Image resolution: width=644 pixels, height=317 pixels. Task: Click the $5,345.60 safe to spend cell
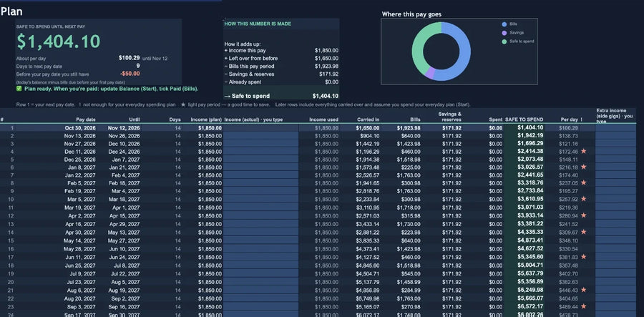pyautogui.click(x=530, y=257)
